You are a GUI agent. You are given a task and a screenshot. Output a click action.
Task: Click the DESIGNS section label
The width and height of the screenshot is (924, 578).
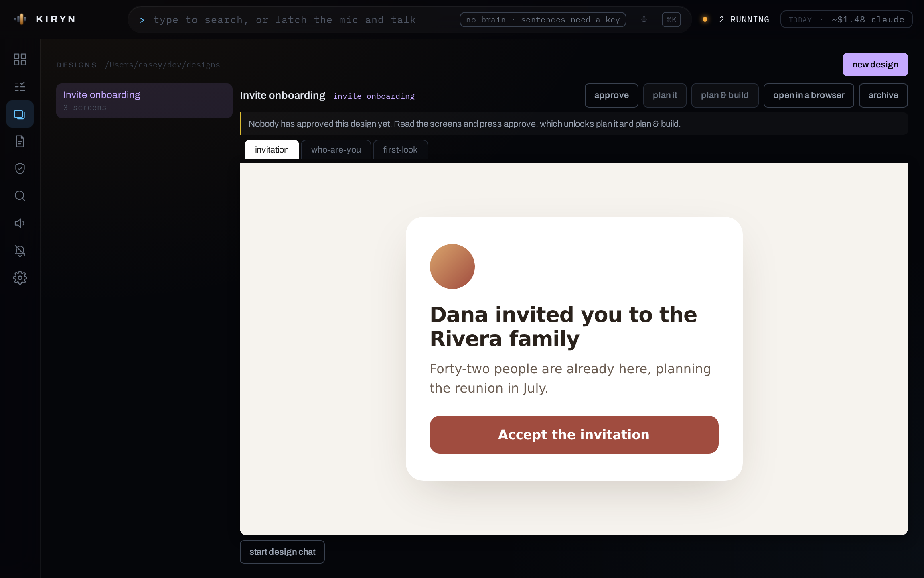click(77, 65)
